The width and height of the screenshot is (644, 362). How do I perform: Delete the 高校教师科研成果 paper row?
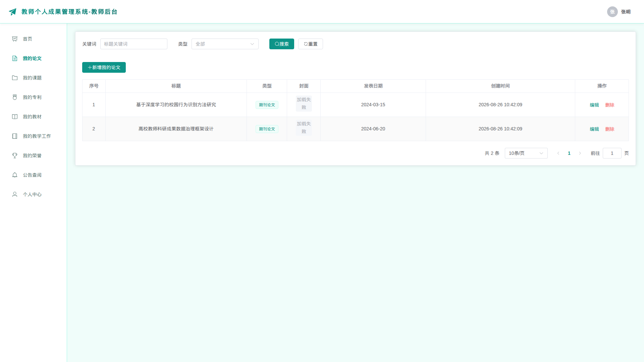[610, 129]
